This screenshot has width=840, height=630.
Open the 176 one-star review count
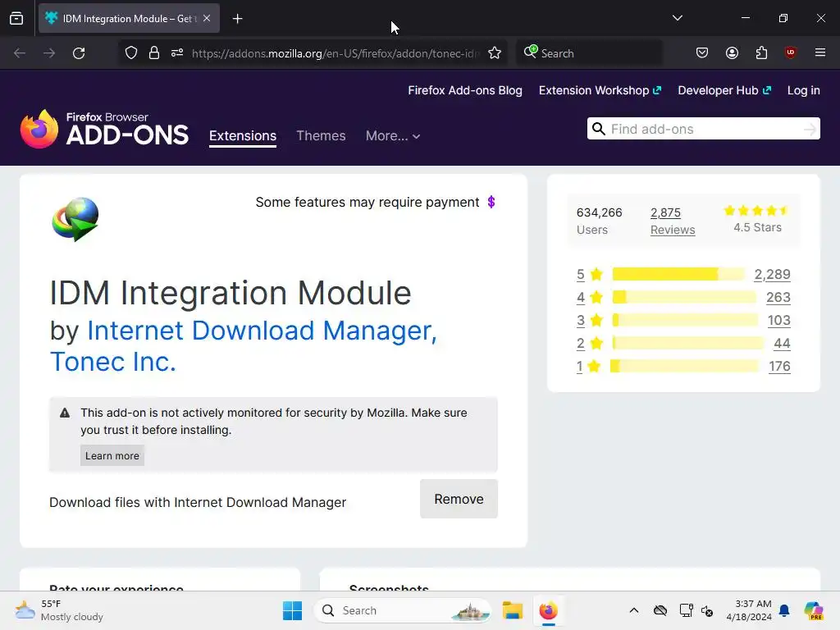[x=779, y=367]
